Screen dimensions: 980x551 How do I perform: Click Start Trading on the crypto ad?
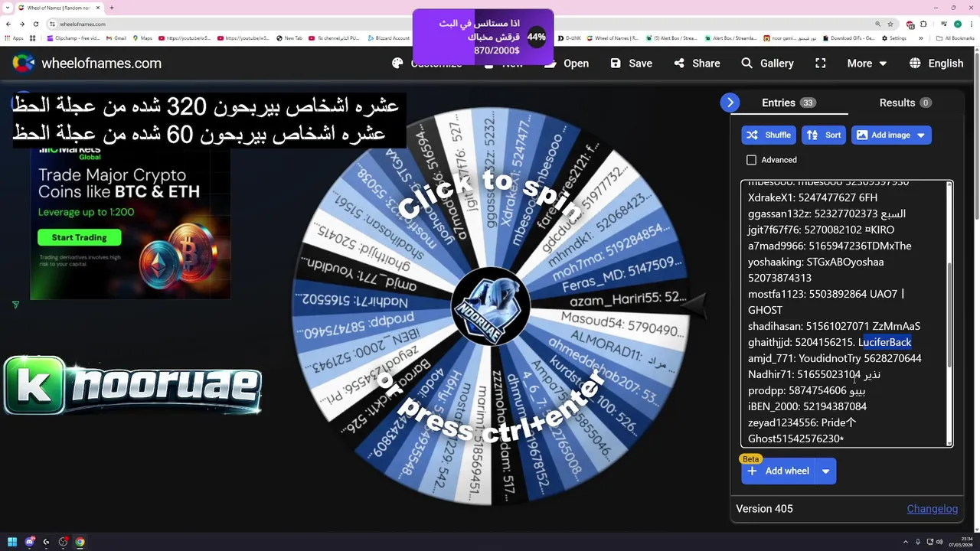(79, 237)
